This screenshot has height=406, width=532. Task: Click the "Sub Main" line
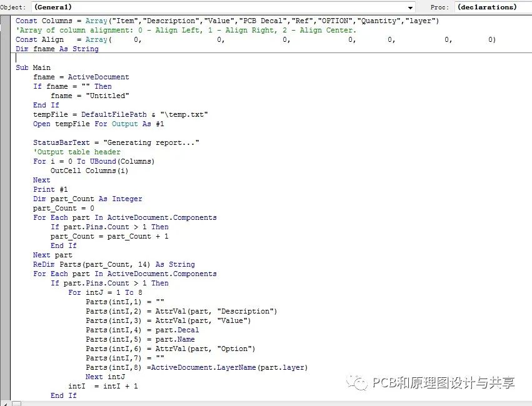point(33,68)
